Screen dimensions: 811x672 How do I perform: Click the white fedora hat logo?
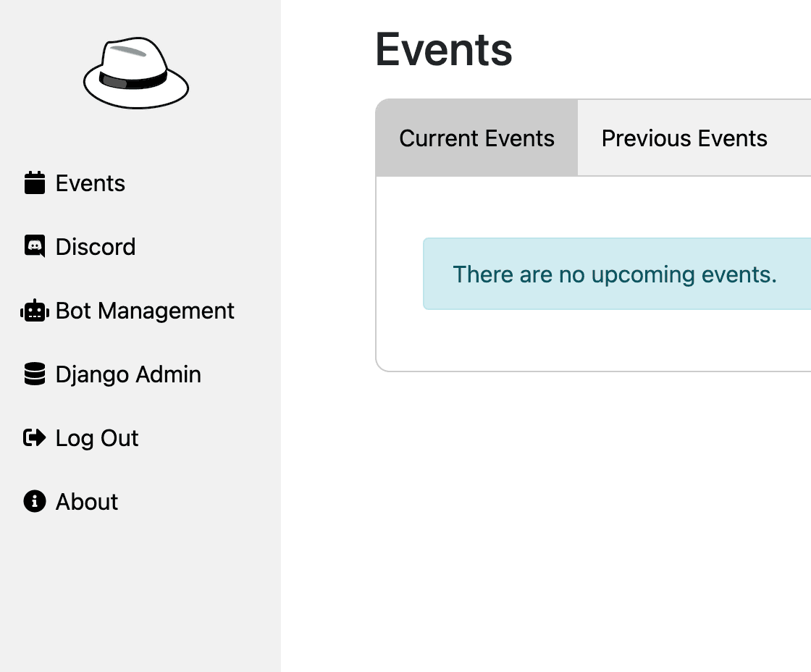click(x=136, y=73)
